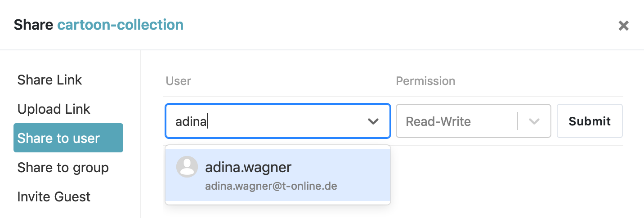Click the cartoon-collection library name
Image resolution: width=644 pixels, height=218 pixels.
pos(120,25)
